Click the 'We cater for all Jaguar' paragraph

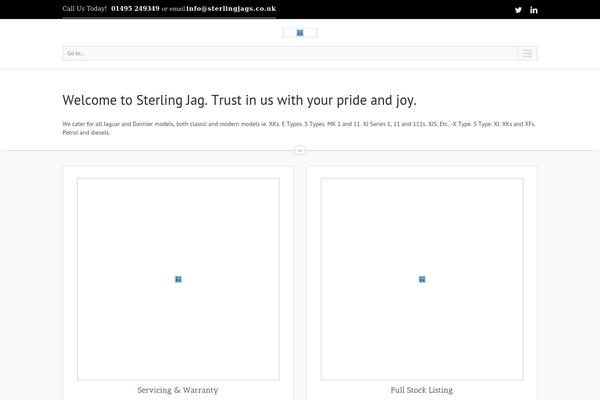[x=299, y=128]
